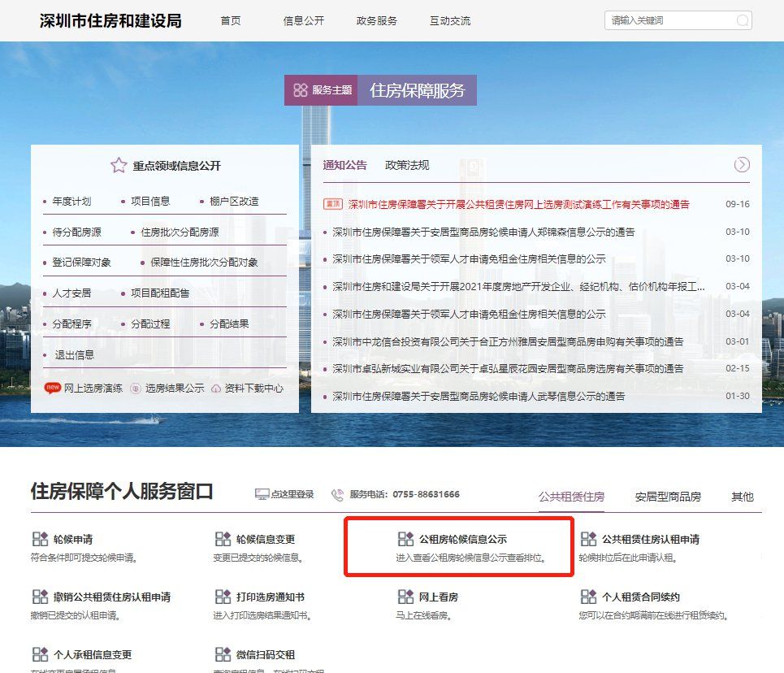The height and width of the screenshot is (673, 784).
Task: Open notice about 2021年度房地产开发企业 年报
Action: [x=518, y=287]
